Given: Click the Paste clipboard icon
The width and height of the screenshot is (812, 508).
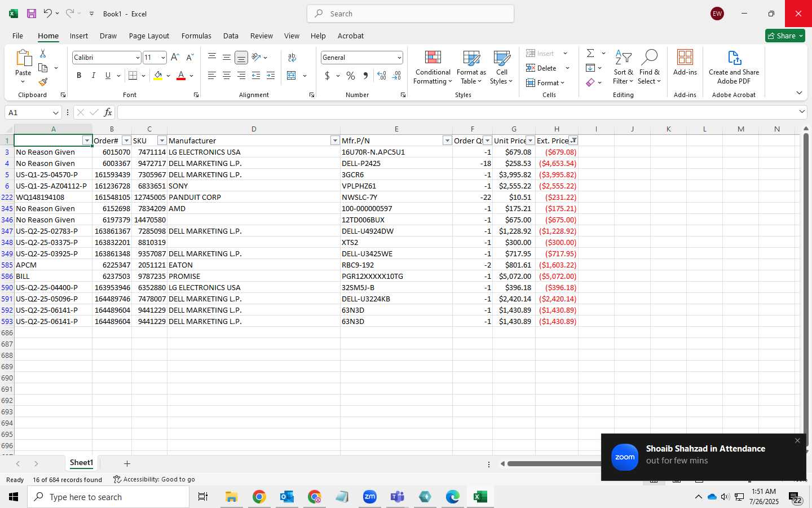Looking at the screenshot, I should [x=23, y=58].
